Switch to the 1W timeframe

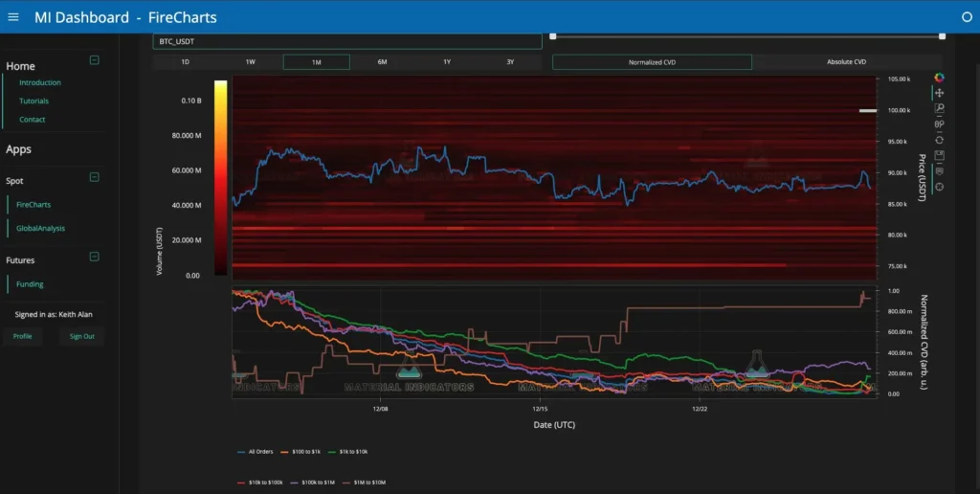(x=250, y=62)
